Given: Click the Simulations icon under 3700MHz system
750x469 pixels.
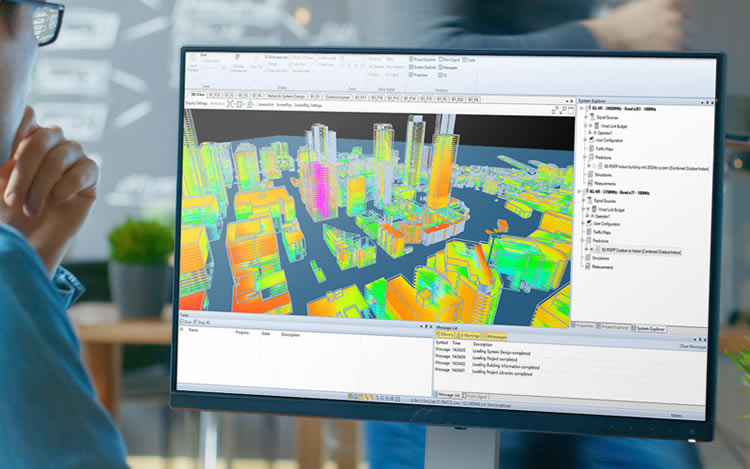Looking at the screenshot, I should pyautogui.click(x=587, y=258).
